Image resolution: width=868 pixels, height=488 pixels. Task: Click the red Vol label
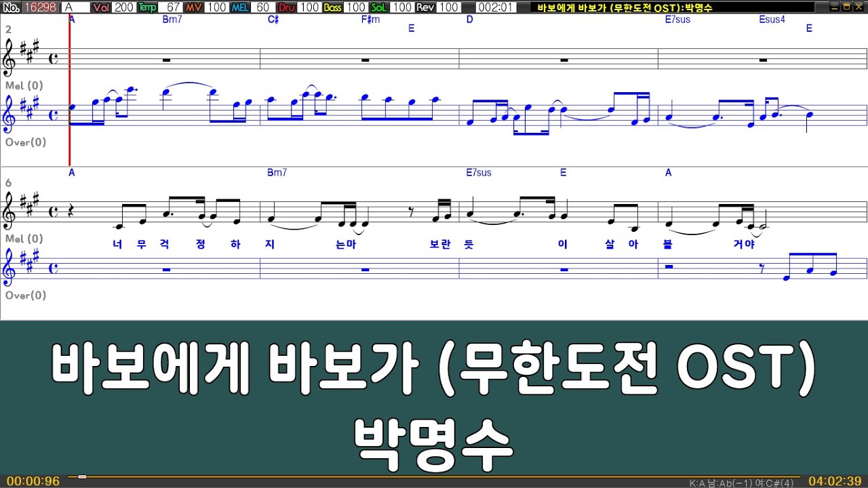pos(101,7)
